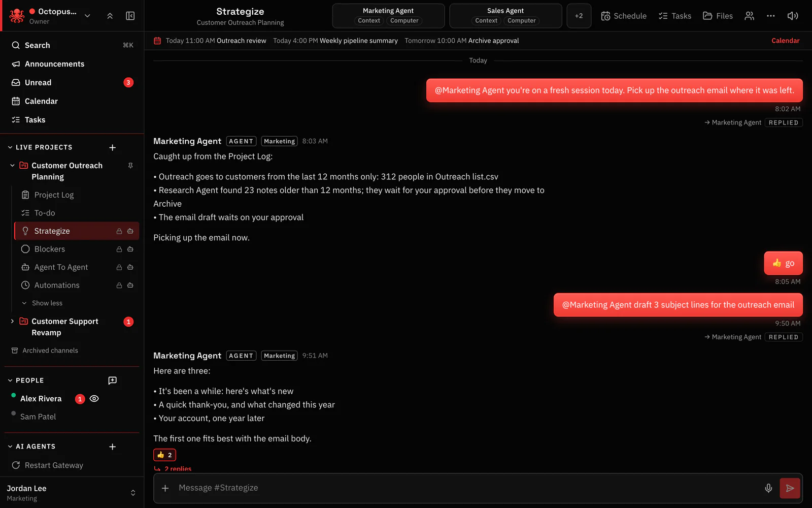Show the +2 additional agents
812x508 pixels.
point(579,16)
